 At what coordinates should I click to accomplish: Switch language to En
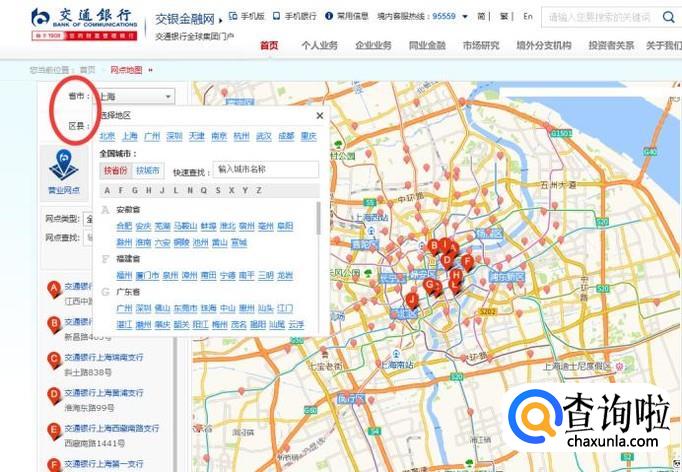coord(528,17)
